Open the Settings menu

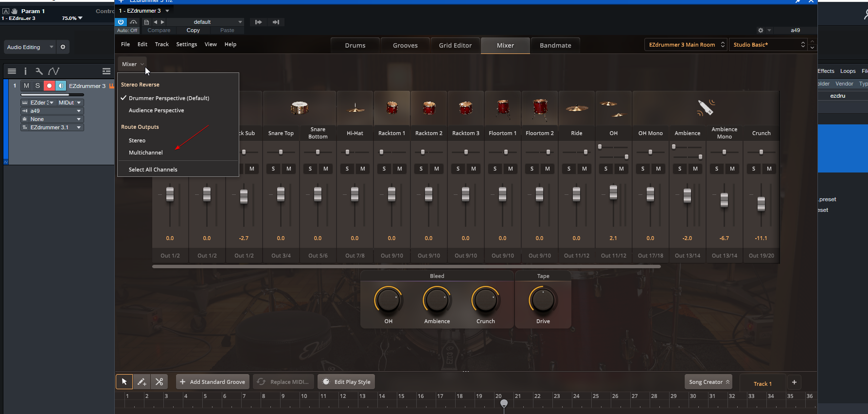[186, 44]
